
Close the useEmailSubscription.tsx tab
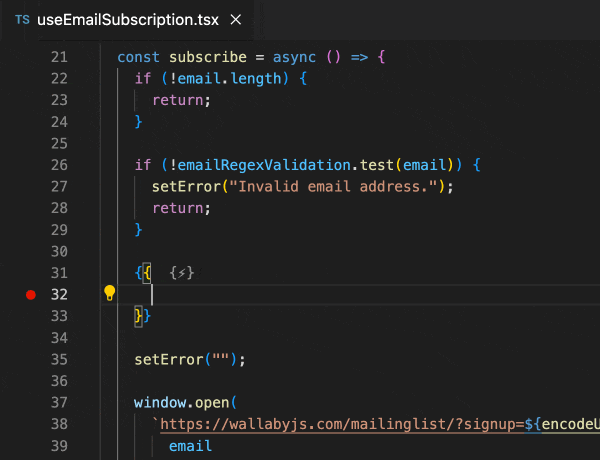[234, 20]
